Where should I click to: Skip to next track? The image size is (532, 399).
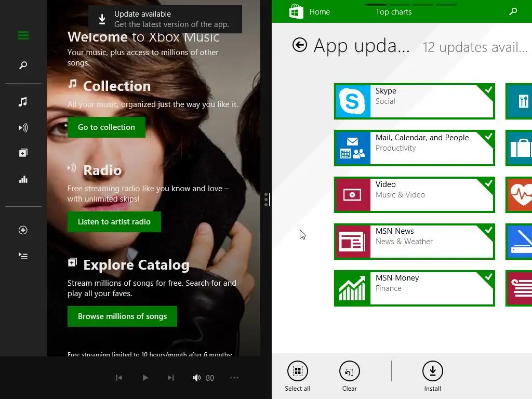point(170,378)
